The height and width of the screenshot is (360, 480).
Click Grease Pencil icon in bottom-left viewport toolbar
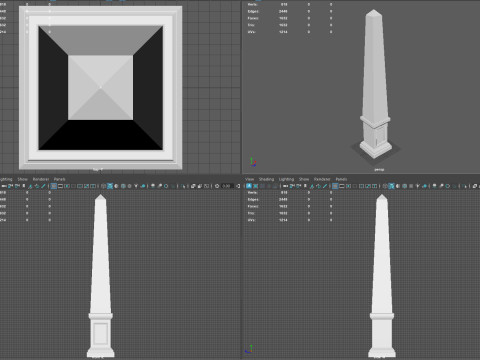click(x=43, y=186)
